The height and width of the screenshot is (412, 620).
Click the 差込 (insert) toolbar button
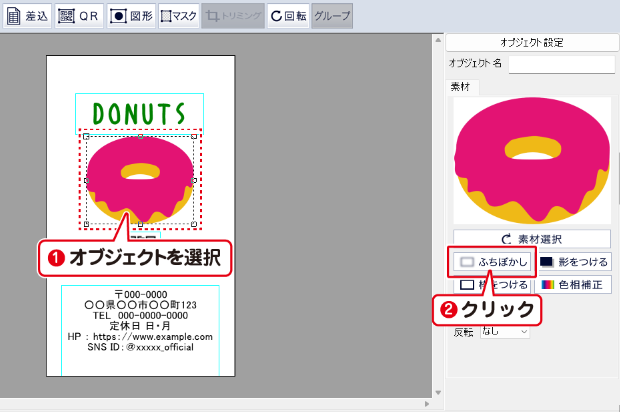(x=28, y=16)
